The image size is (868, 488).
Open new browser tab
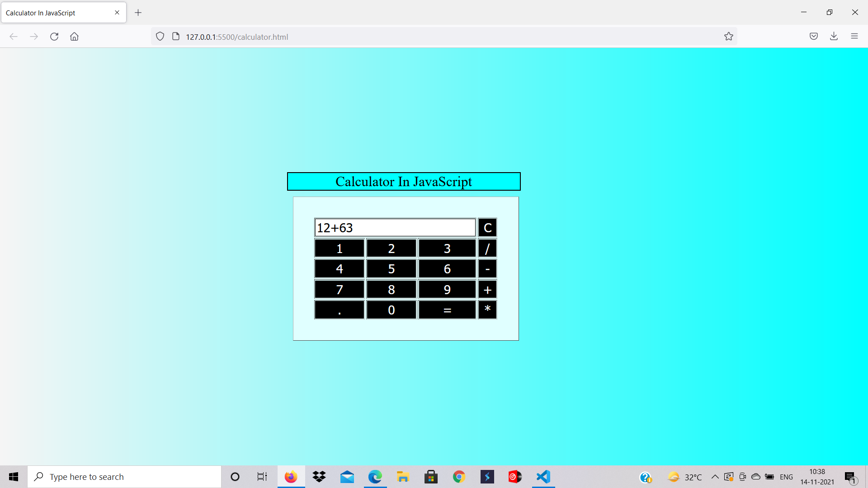tap(138, 13)
